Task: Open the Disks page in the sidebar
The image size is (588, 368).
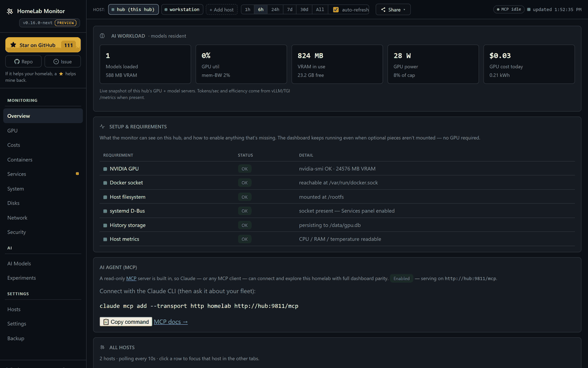Action: [x=43, y=203]
